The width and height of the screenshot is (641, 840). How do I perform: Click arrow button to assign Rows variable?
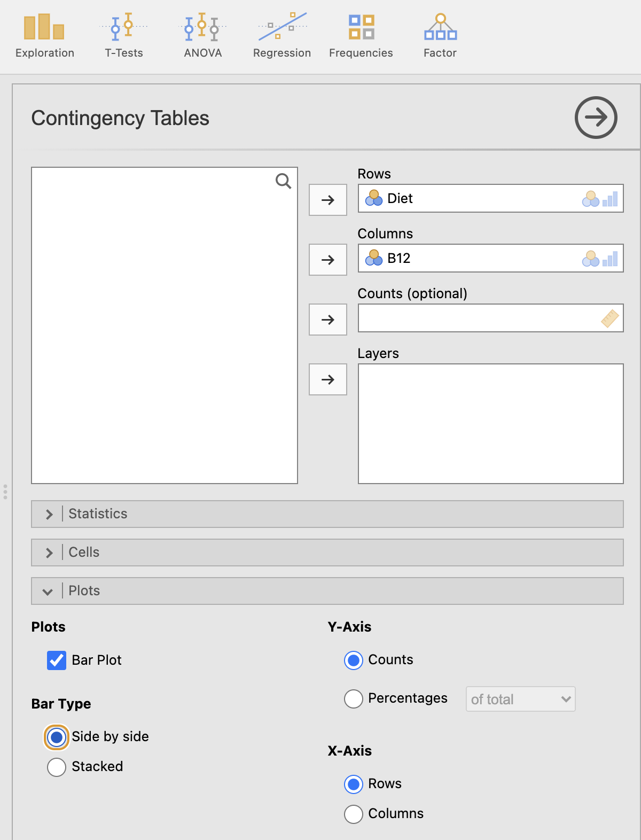tap(328, 200)
